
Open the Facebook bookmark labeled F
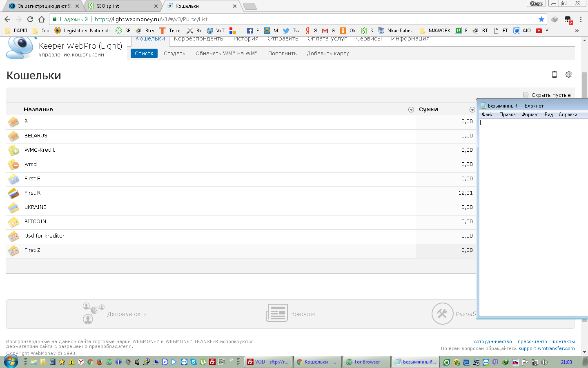click(253, 31)
